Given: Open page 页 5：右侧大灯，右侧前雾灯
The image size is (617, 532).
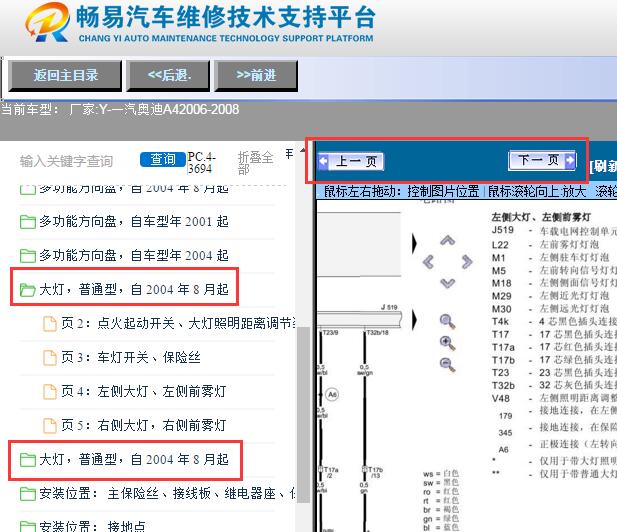Looking at the screenshot, I should (134, 425).
